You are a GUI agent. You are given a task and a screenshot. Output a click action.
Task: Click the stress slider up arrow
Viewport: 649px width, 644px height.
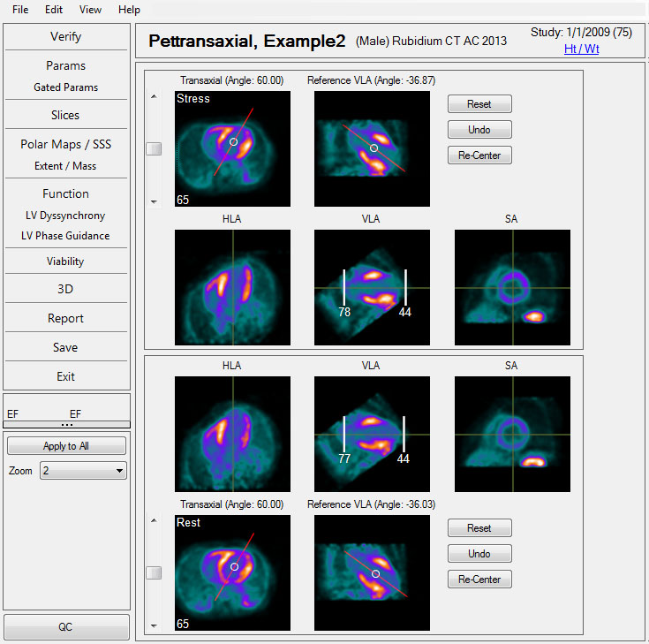pos(154,96)
